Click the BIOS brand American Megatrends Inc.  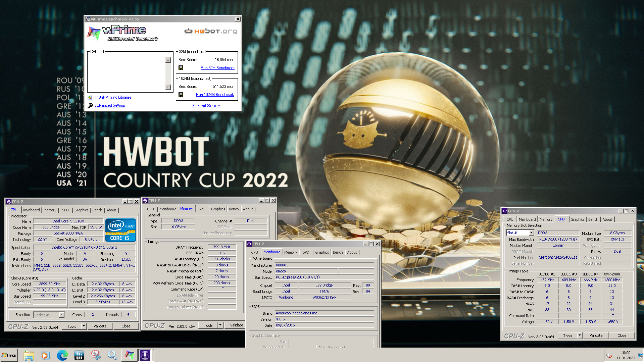[x=324, y=313]
